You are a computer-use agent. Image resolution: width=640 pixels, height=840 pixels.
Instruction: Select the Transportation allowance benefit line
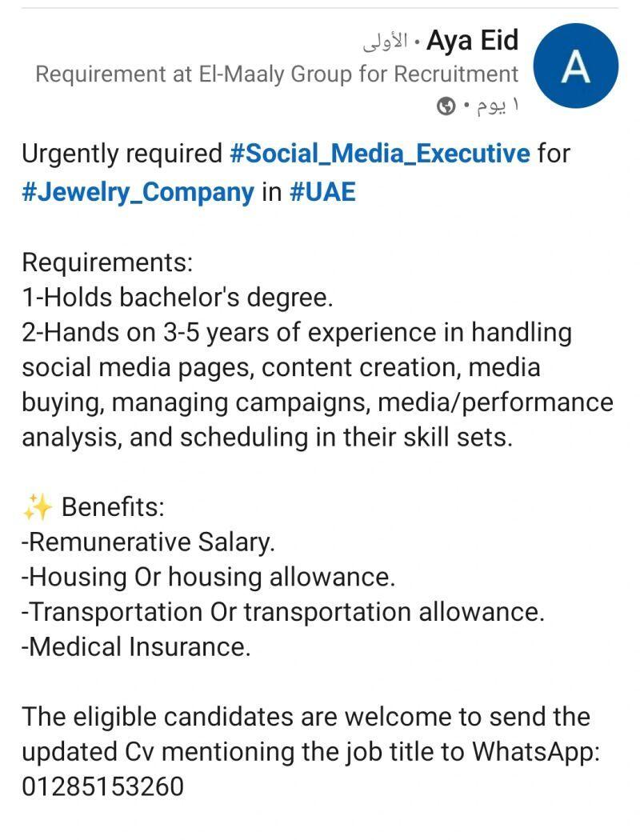click(283, 612)
